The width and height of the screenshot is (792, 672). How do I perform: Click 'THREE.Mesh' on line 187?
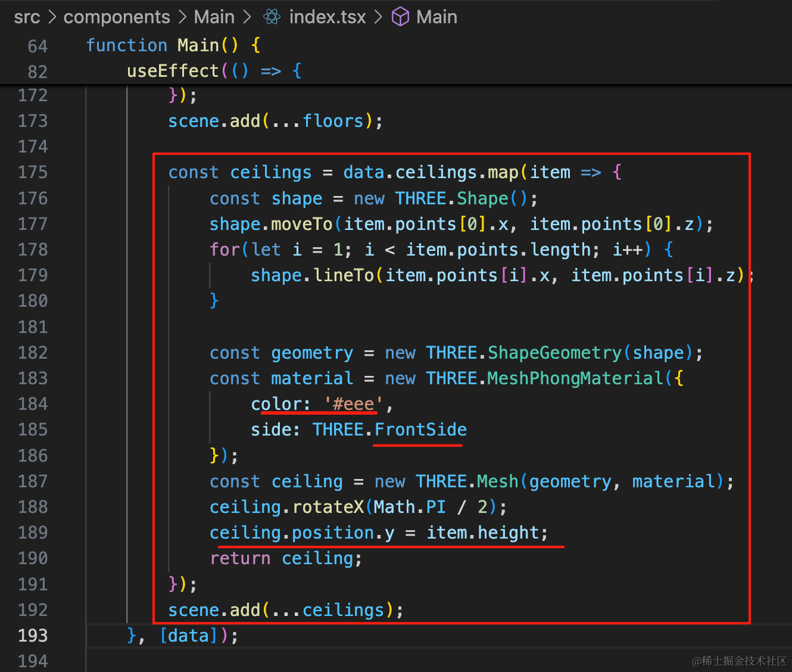coord(467,481)
